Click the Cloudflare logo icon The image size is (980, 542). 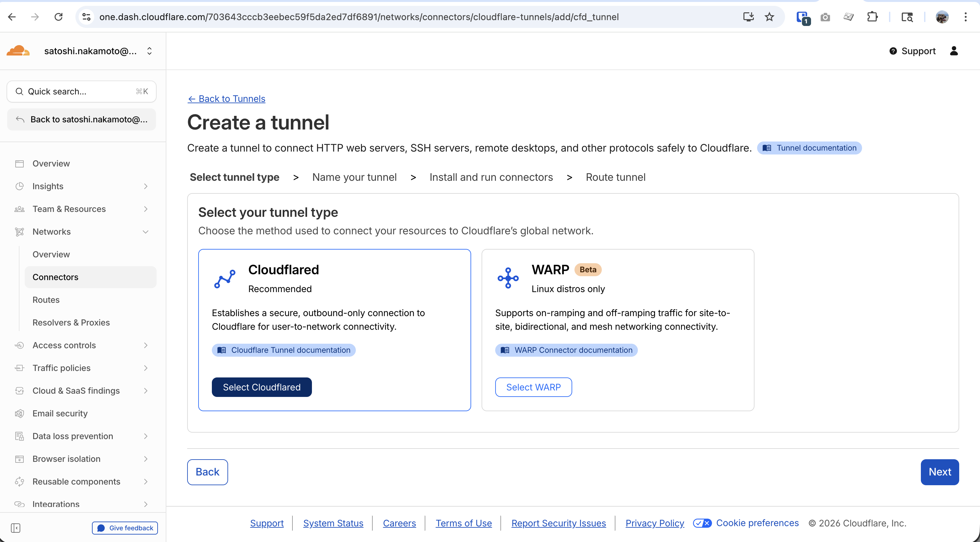(18, 51)
